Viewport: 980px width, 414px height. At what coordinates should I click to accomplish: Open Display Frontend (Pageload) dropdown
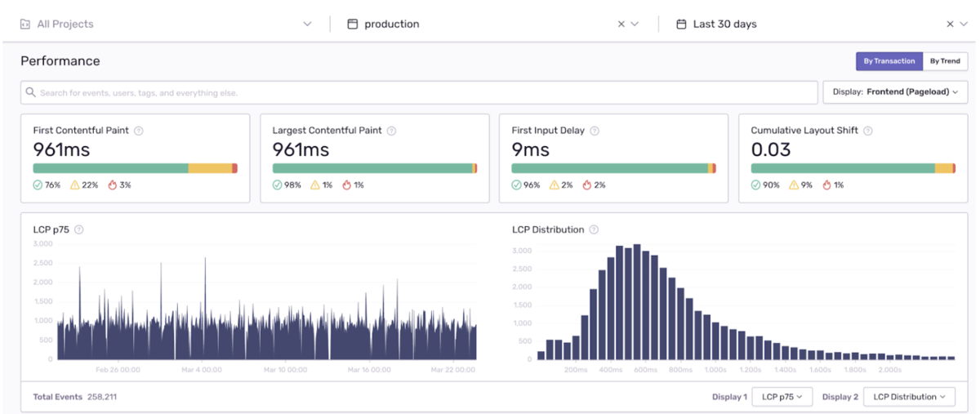coord(895,92)
